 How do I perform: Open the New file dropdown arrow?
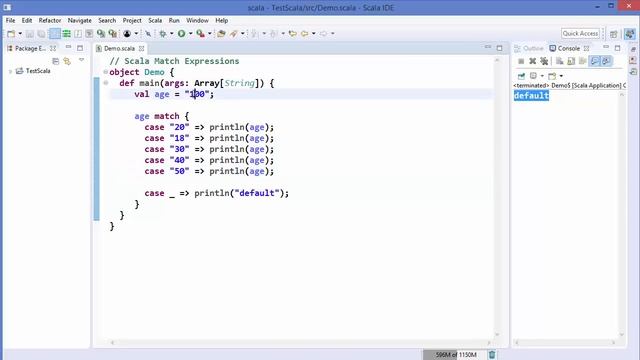pyautogui.click(x=20, y=33)
